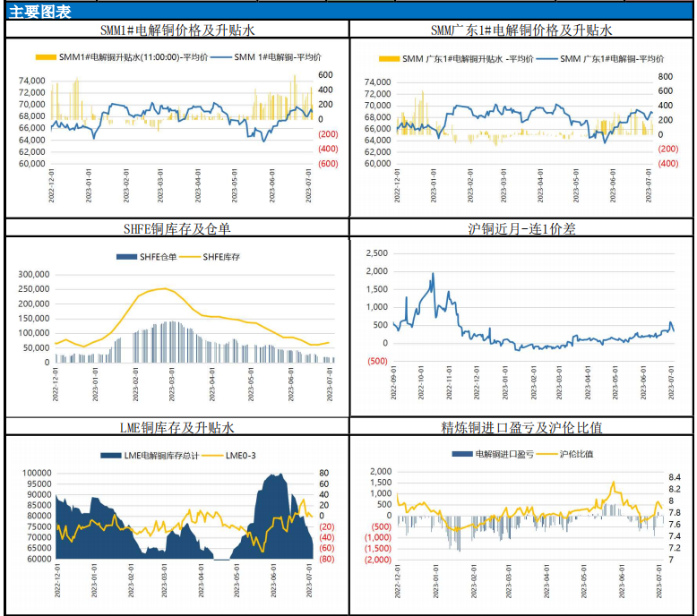Click the SHFE铜库存及仓单 chart title

[x=176, y=229]
